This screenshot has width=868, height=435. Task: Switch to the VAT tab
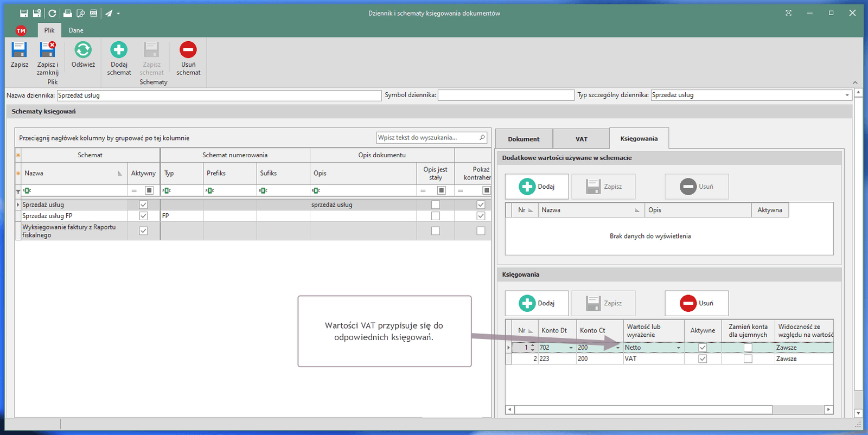point(581,139)
